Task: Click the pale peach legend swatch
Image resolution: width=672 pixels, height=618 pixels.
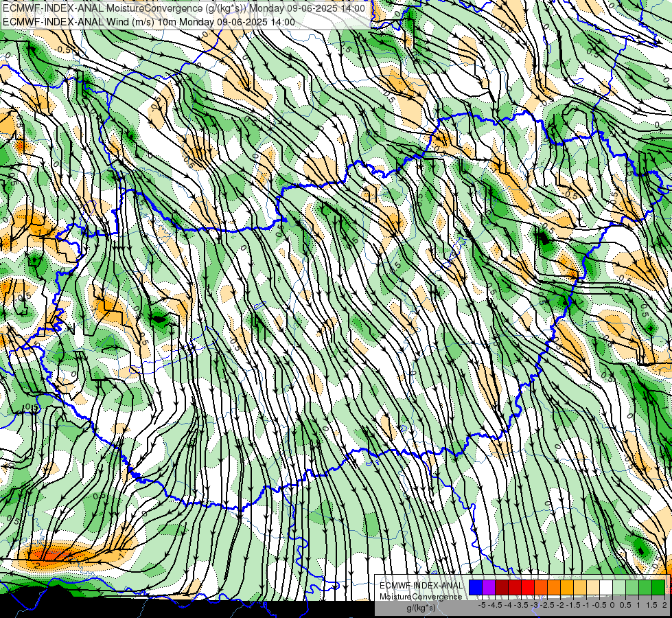Action: click(592, 587)
